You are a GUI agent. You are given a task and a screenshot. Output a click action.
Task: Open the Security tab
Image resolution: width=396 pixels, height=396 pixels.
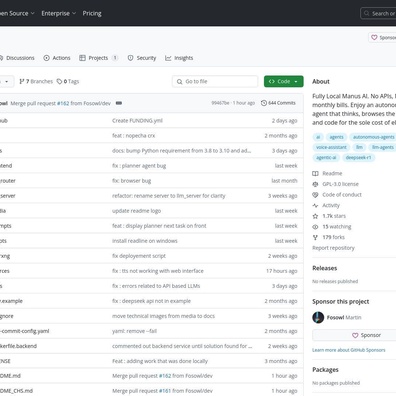coord(142,58)
